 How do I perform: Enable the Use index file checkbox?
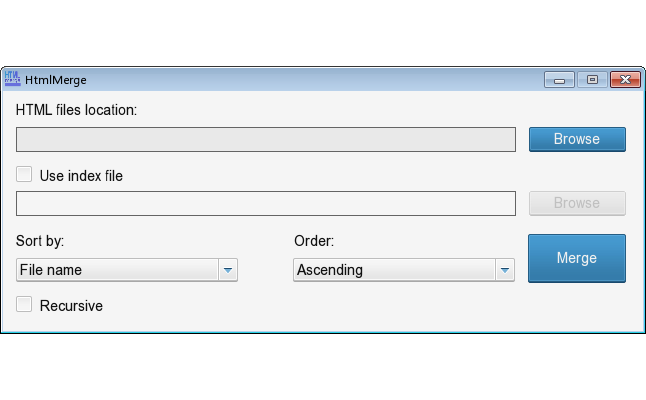(24, 174)
